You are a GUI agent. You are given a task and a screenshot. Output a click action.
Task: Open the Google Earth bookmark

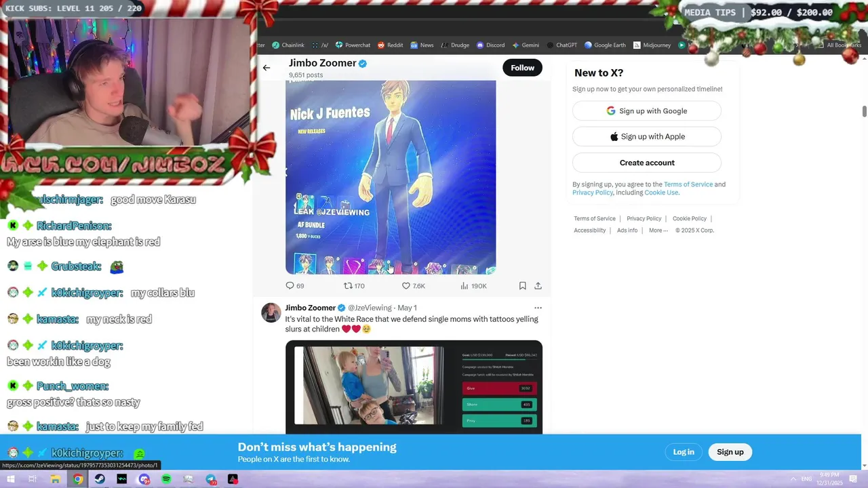pos(605,45)
